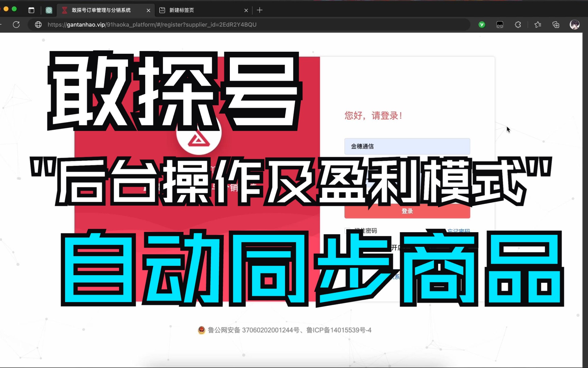Open the browser Extensions puzzle icon

click(518, 25)
